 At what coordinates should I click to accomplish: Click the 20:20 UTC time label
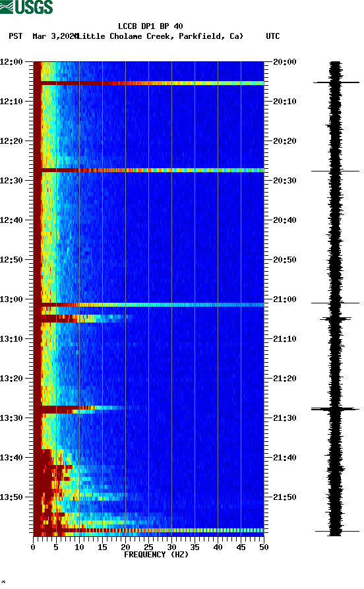pos(285,141)
